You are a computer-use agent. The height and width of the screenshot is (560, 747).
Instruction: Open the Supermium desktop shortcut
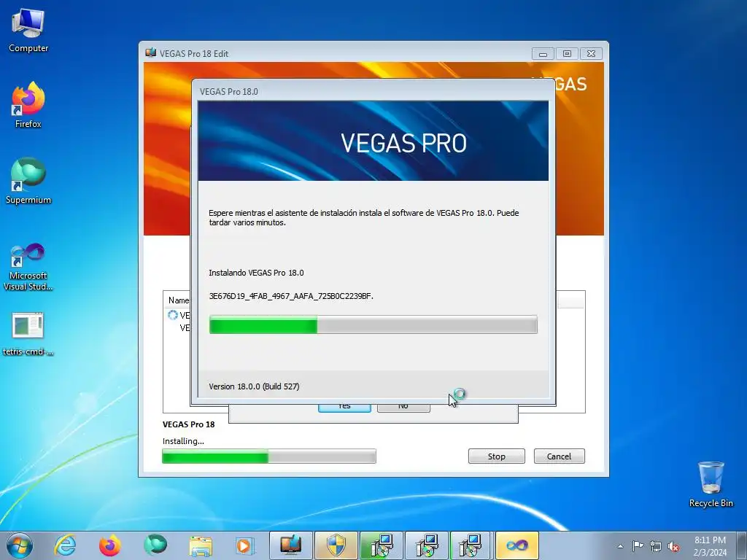pos(28,181)
